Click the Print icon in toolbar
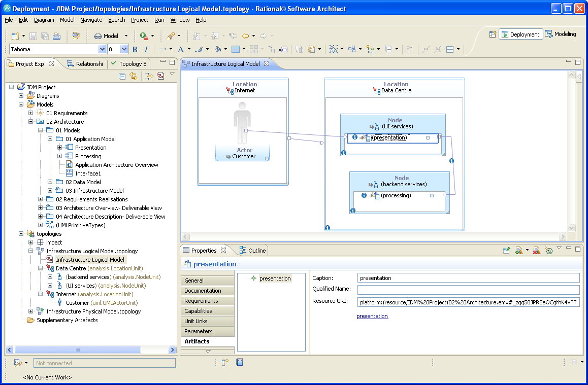588x385 pixels. coord(57,36)
